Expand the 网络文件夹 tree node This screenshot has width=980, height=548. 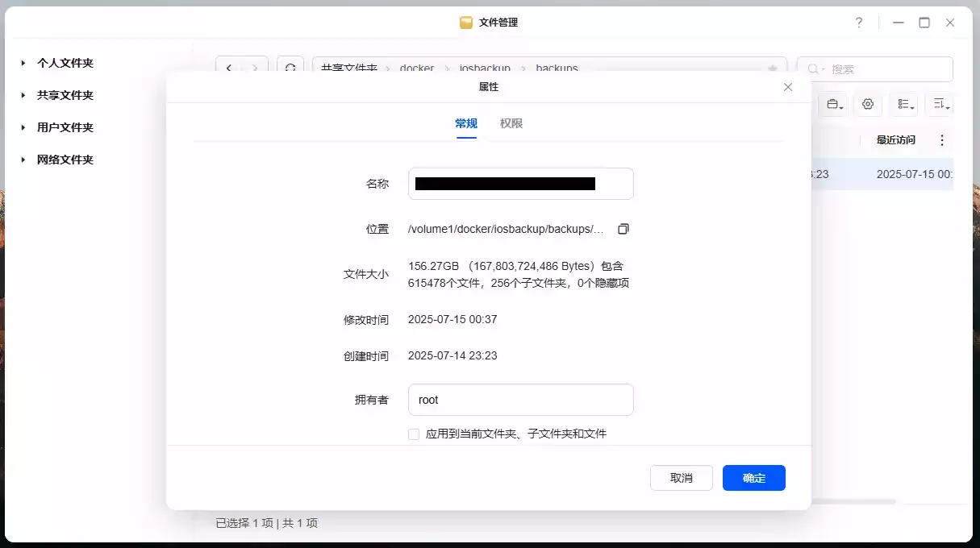pyautogui.click(x=23, y=160)
